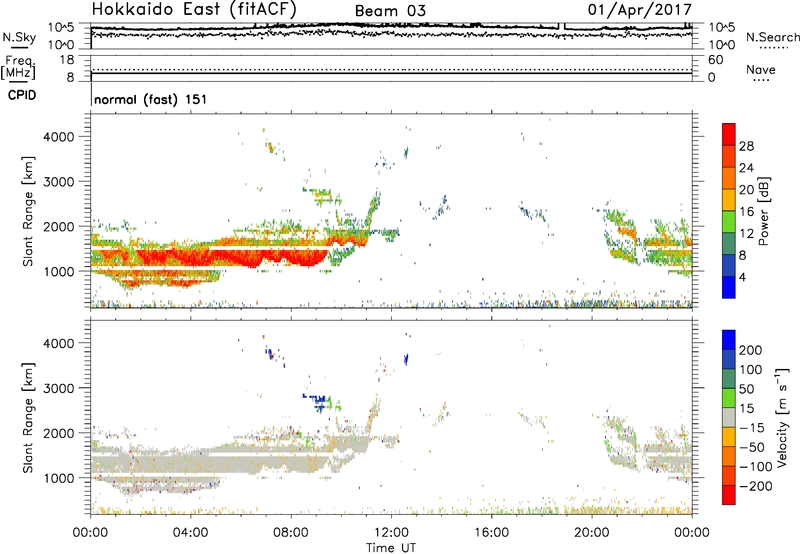Click the 'N.Search' legend label
Image resolution: width=800 pixels, height=554 pixels.
click(772, 37)
